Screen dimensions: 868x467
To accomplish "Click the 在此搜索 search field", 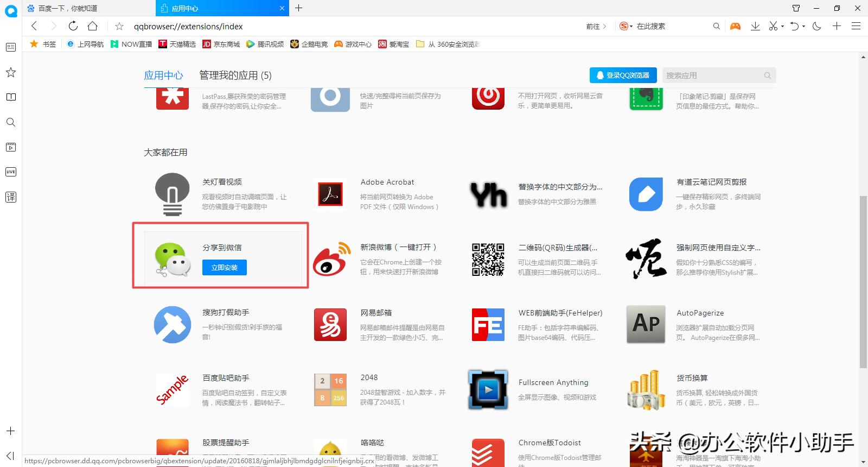I will (672, 26).
